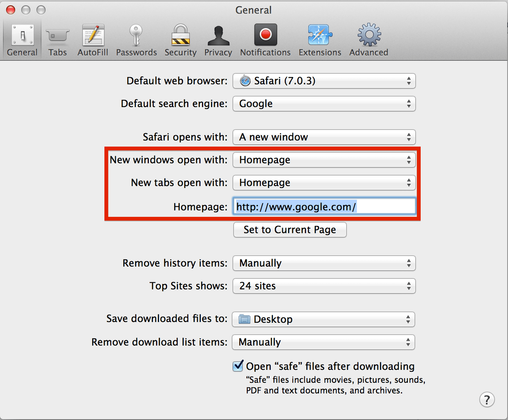Toggle Open safe files after downloading
The width and height of the screenshot is (508, 420).
click(x=238, y=366)
